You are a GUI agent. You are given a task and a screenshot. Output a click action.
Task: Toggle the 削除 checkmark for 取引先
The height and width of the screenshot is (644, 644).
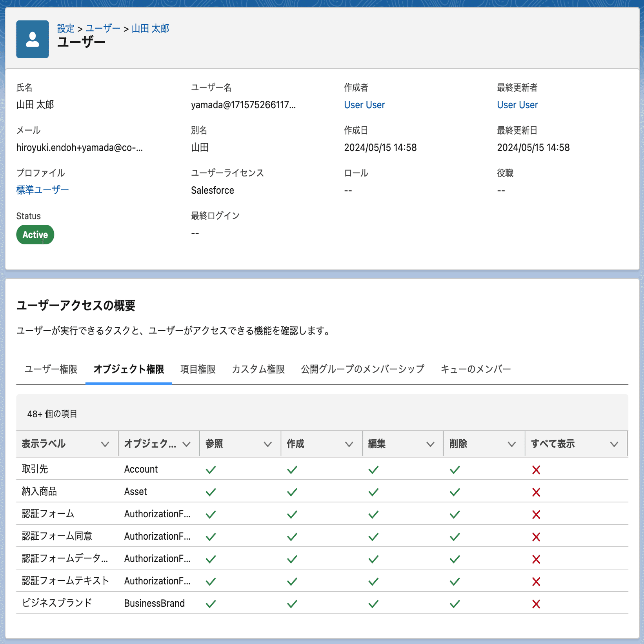click(455, 469)
